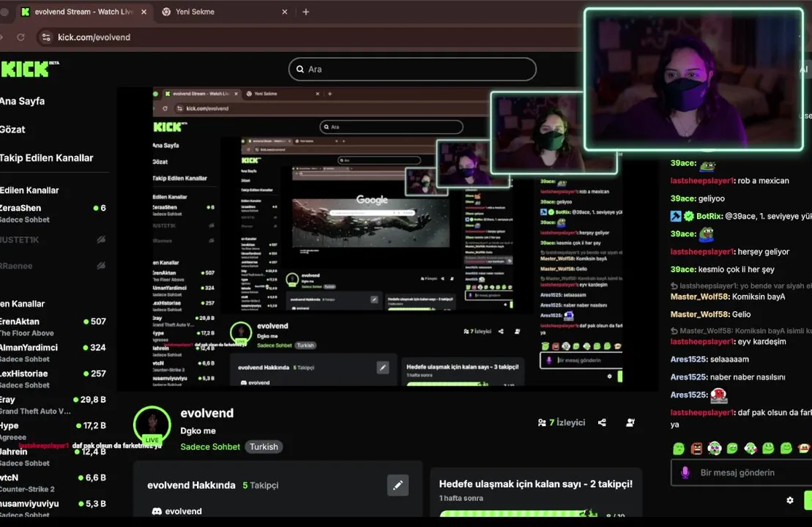
Task: Open the offline JUSTET1K channel
Action: pyautogui.click(x=53, y=239)
